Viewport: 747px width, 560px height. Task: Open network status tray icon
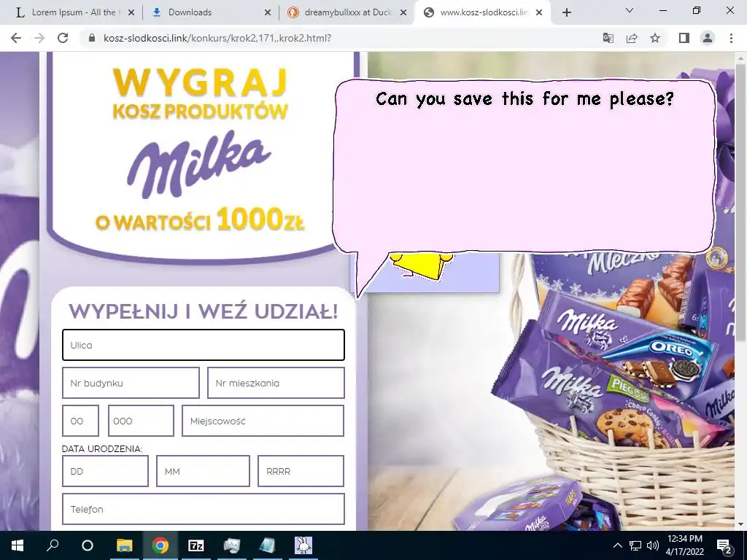(635, 545)
